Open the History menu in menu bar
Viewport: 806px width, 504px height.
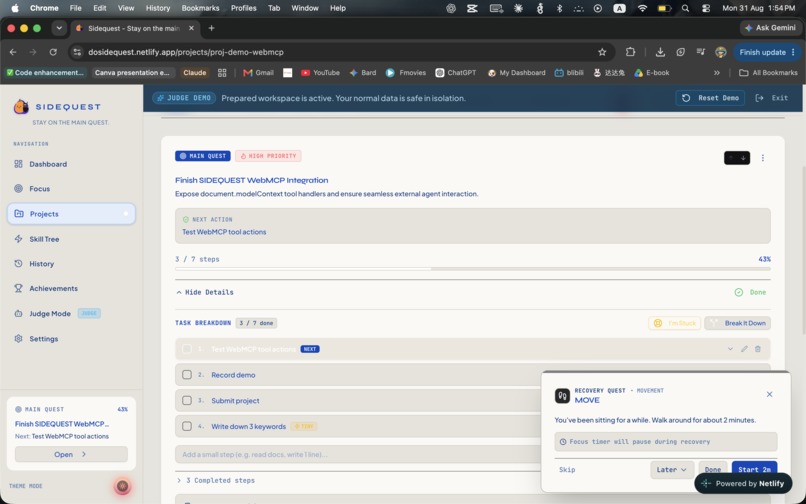pyautogui.click(x=157, y=8)
